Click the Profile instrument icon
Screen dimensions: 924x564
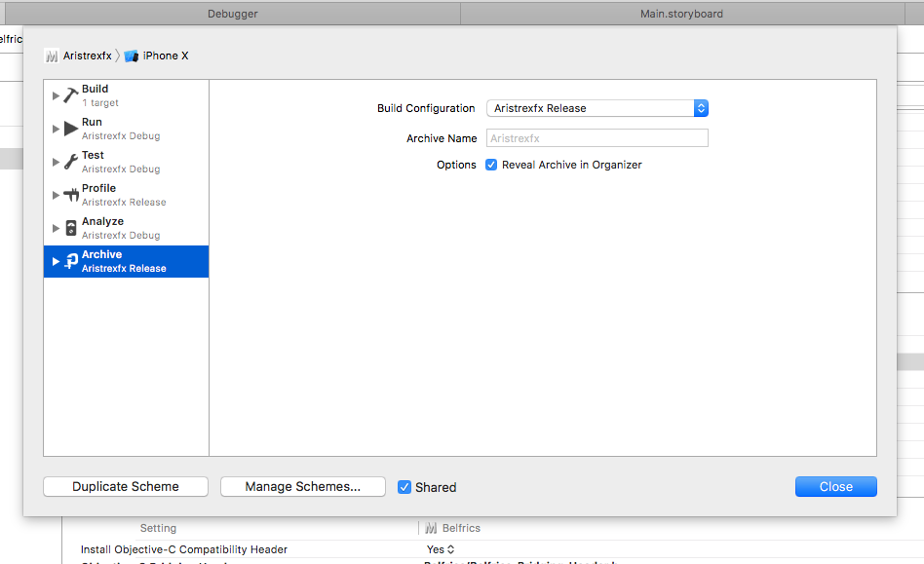click(x=71, y=195)
